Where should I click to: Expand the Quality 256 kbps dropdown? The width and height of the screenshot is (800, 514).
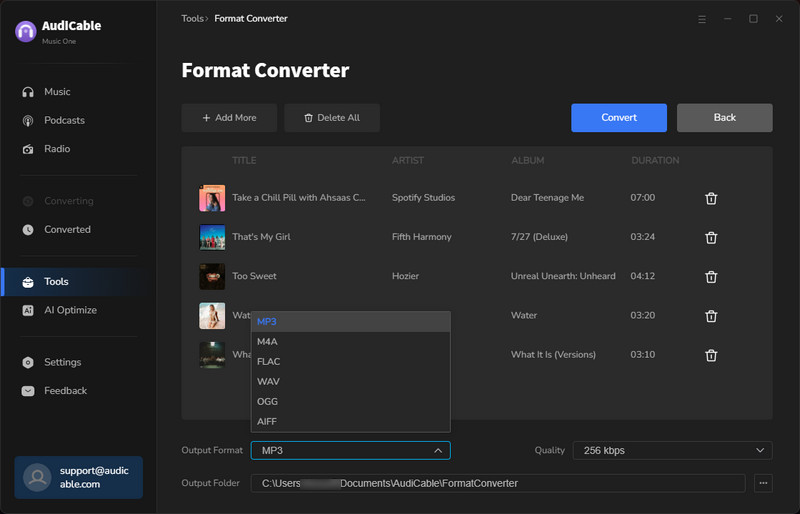[672, 450]
